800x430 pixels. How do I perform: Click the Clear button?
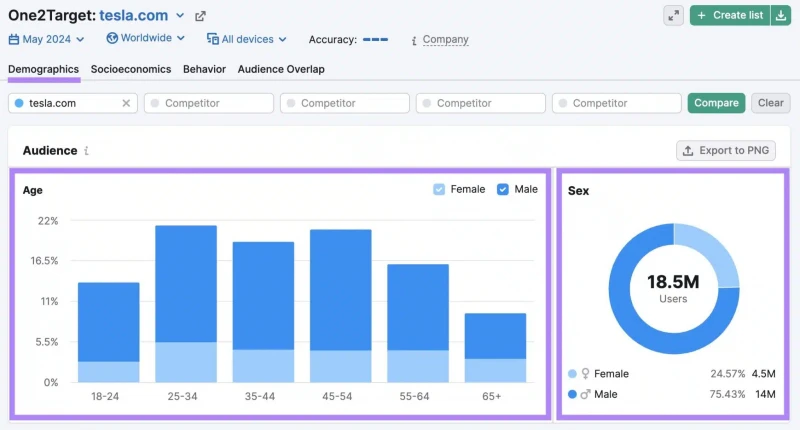point(770,103)
